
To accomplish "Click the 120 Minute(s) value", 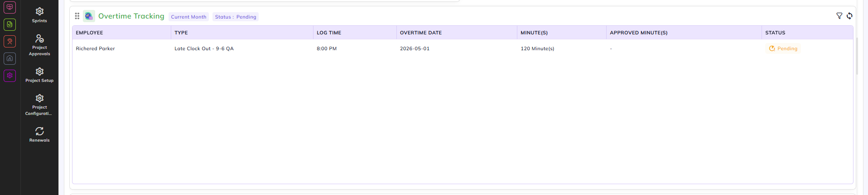I will [x=537, y=48].
